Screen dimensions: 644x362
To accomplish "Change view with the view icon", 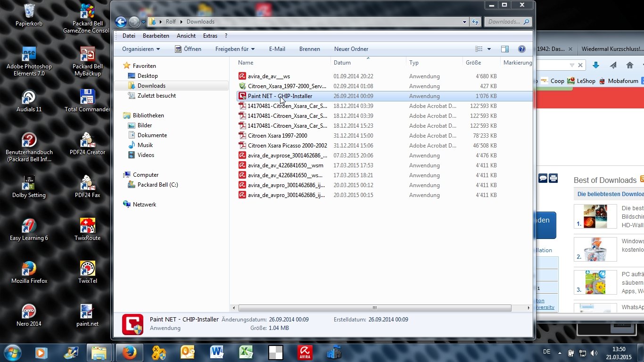I will 479,49.
